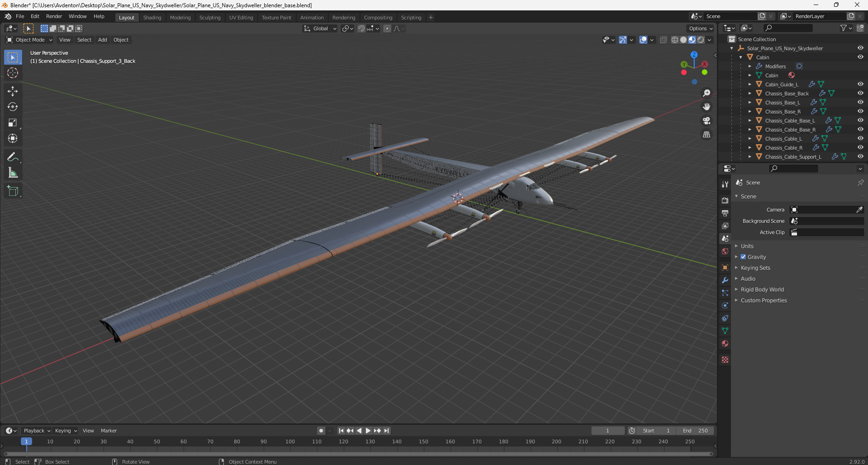
Task: Expand the Keying Sets panel
Action: (755, 268)
